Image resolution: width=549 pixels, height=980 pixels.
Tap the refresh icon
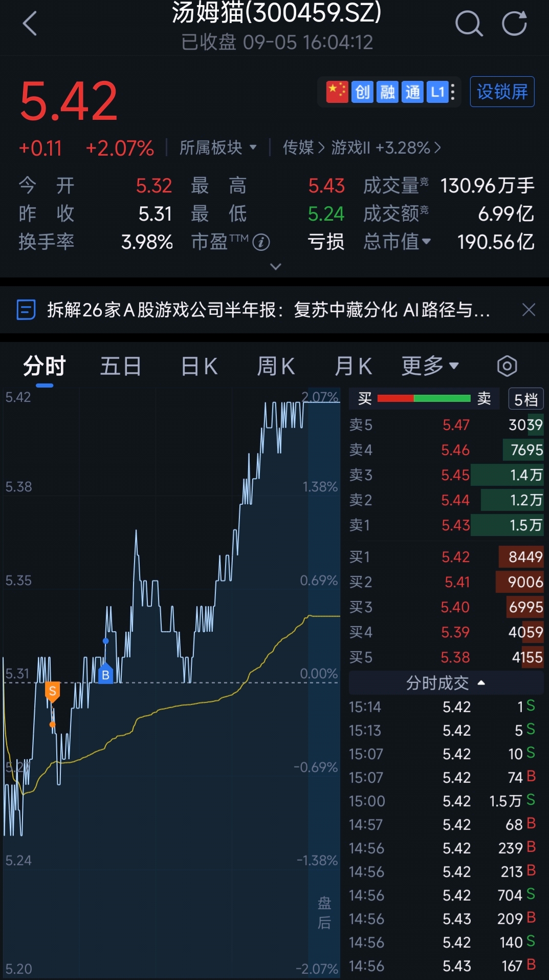coord(514,24)
